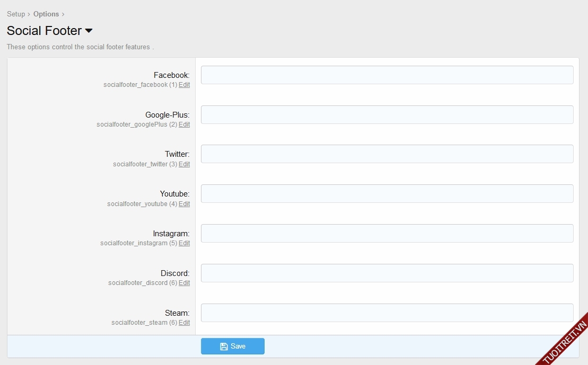
Task: Click the Steam input field
Action: 387,313
